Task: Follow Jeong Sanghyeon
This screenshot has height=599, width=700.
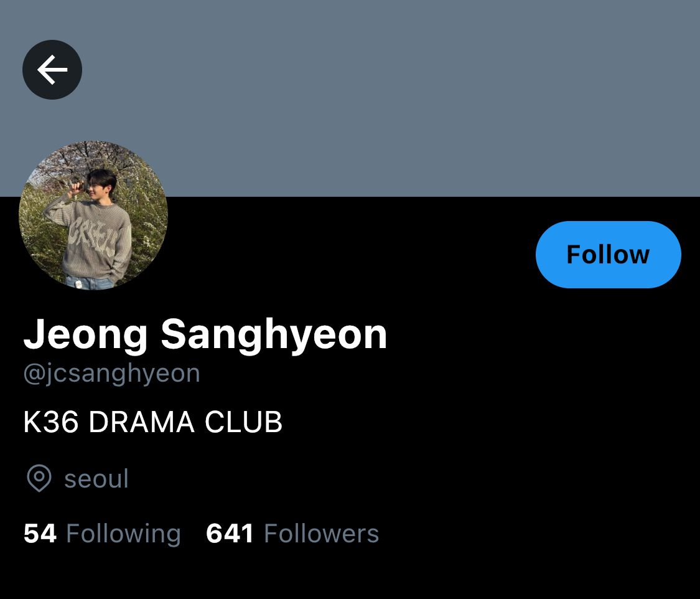Action: (608, 255)
